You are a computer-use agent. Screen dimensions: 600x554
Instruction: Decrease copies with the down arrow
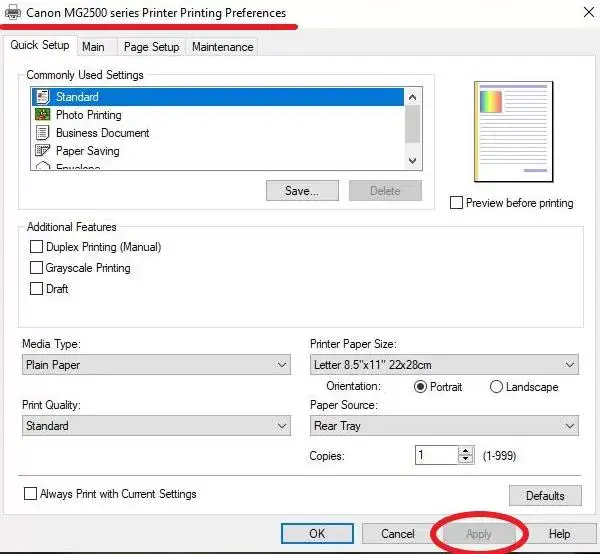(465, 459)
